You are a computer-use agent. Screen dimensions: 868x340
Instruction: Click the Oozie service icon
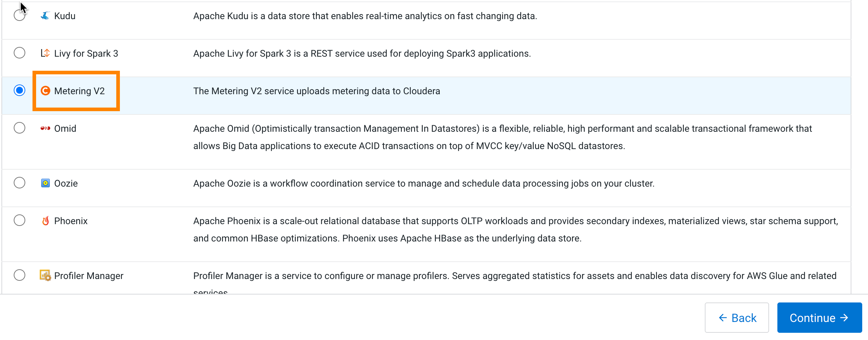coord(45,183)
